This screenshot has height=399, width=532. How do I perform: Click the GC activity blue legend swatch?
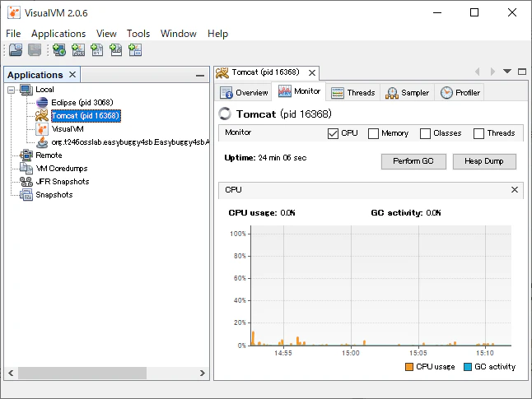[x=468, y=367]
